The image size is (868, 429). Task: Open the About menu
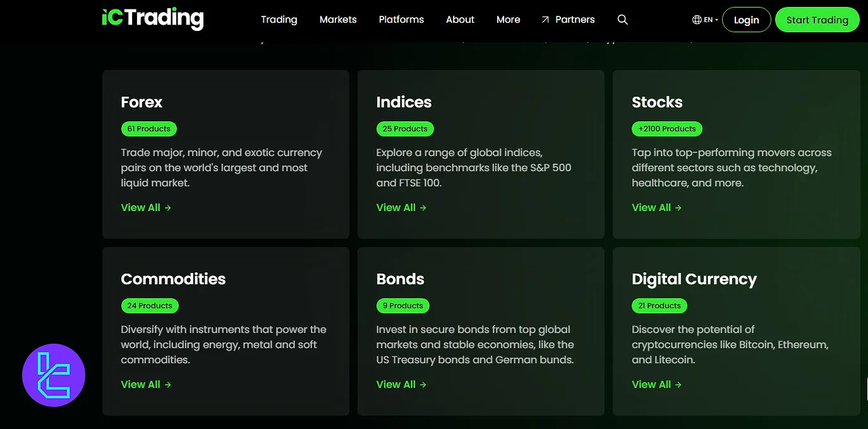(460, 20)
